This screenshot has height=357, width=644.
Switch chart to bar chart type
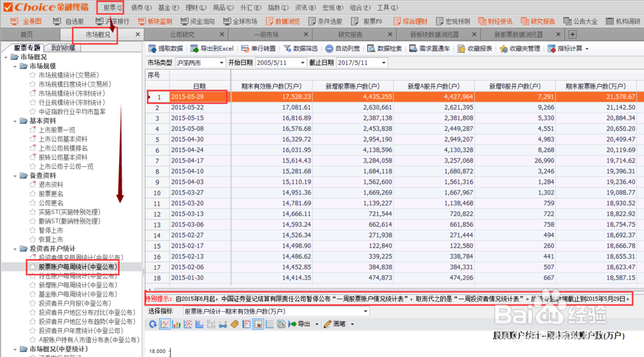click(x=176, y=324)
